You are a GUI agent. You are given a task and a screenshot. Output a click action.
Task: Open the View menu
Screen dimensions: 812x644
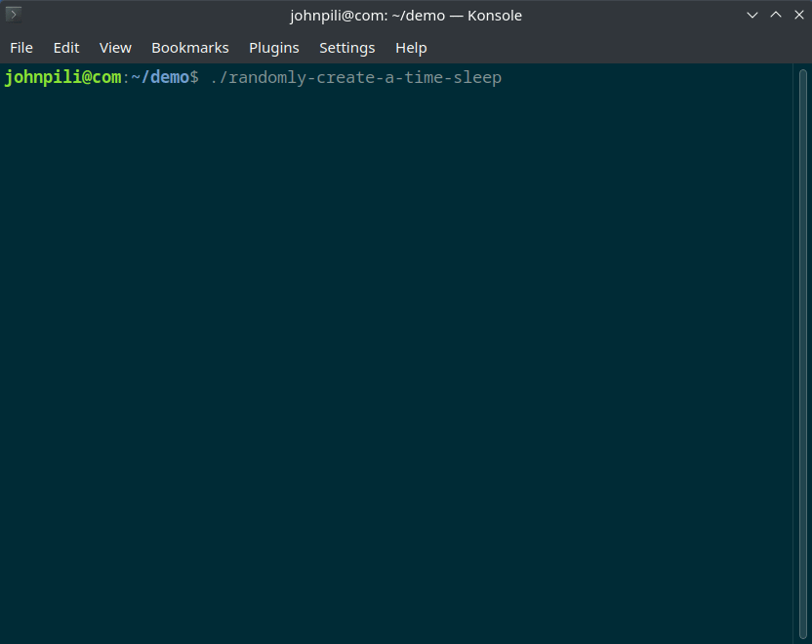coord(115,47)
